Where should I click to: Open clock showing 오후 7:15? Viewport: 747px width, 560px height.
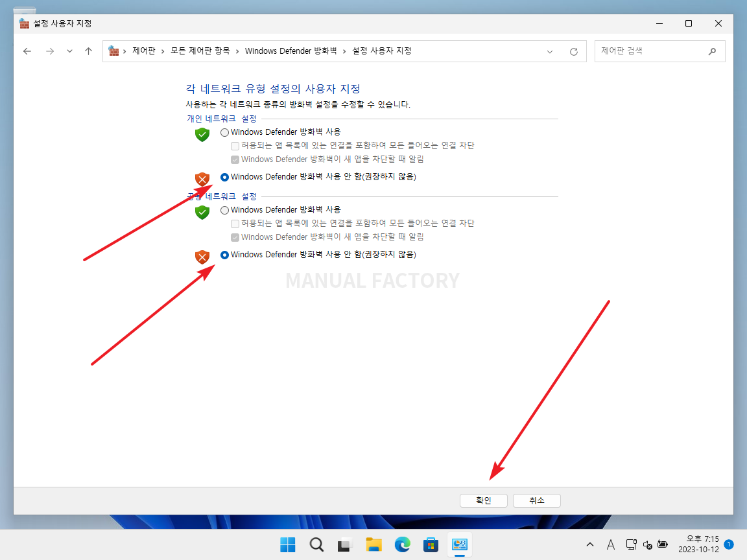(699, 544)
